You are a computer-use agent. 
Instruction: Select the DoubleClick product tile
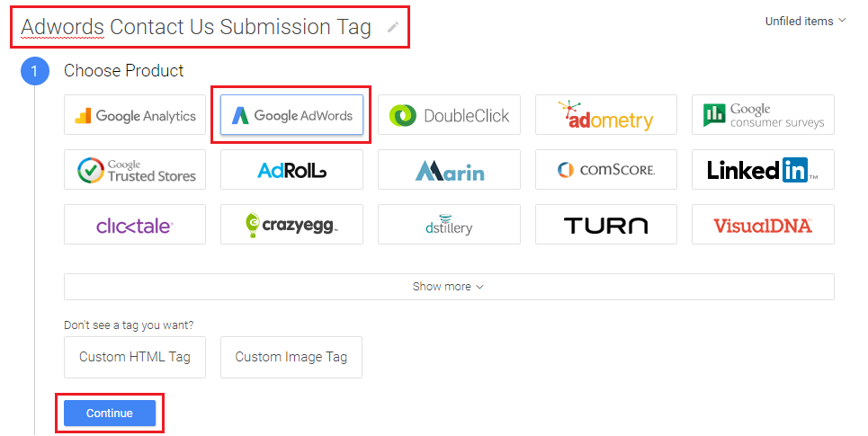[x=449, y=115]
